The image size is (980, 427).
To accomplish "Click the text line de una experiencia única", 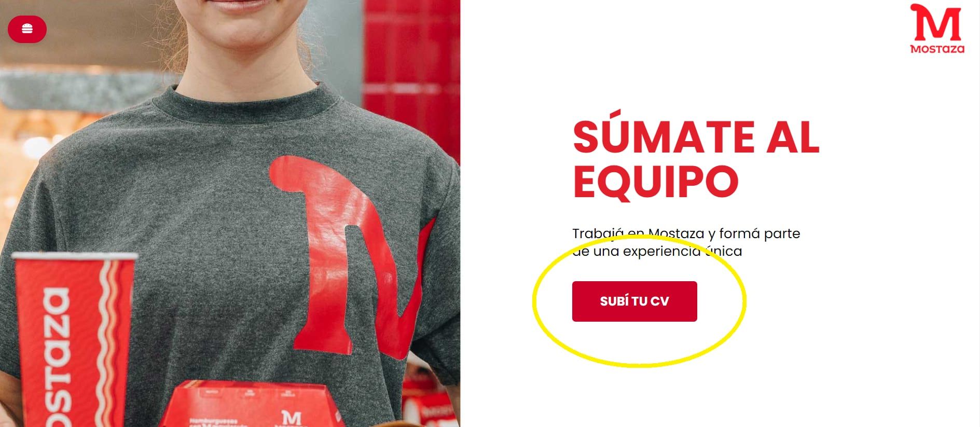I will pyautogui.click(x=657, y=251).
